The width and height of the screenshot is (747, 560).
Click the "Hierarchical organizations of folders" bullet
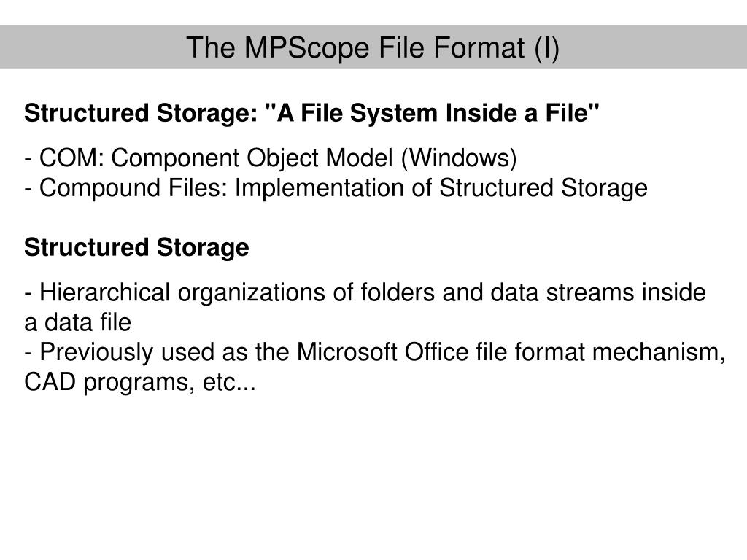coord(365,293)
